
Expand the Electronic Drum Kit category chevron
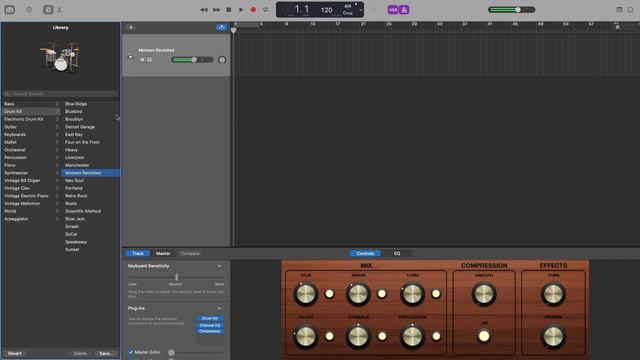coord(57,119)
